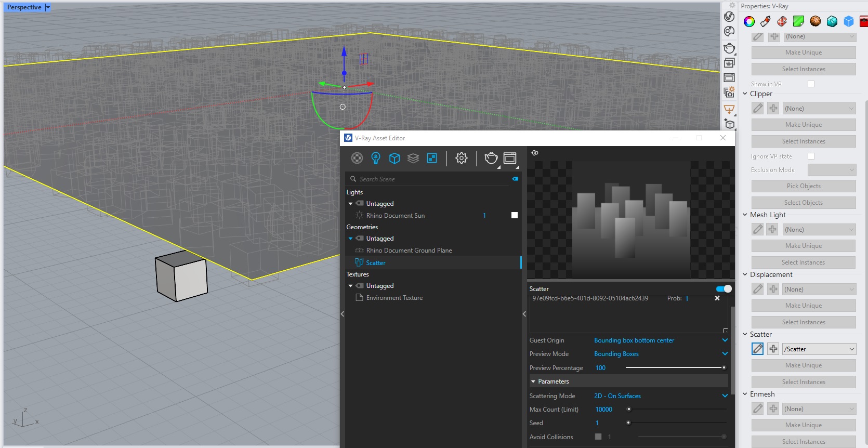Select the Geometry cube icon in Asset Editor
The height and width of the screenshot is (448, 868).
[x=394, y=158]
